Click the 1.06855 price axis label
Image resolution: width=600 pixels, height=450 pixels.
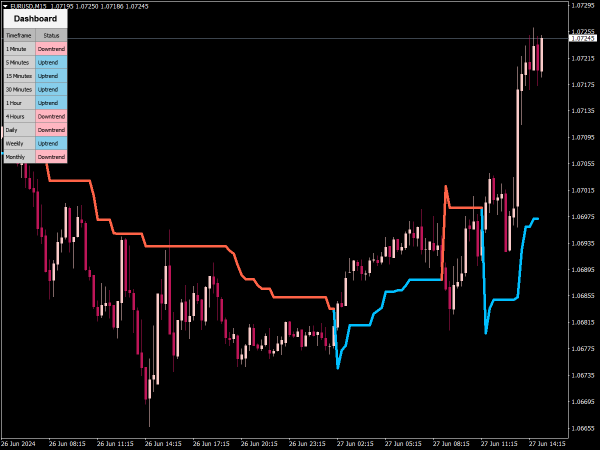583,296
